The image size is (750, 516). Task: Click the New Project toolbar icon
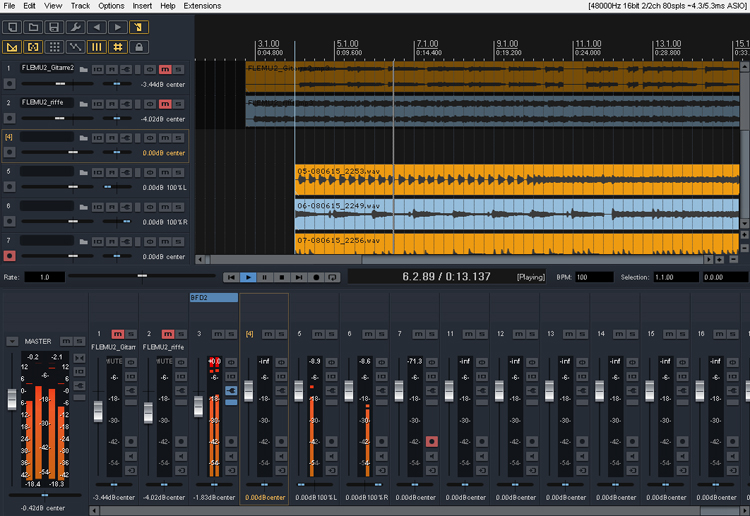pos(12,27)
